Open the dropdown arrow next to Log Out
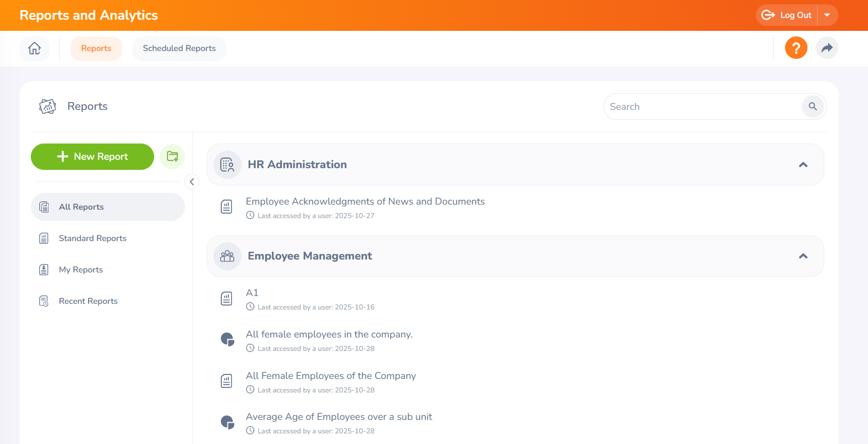The image size is (868, 444). (827, 15)
